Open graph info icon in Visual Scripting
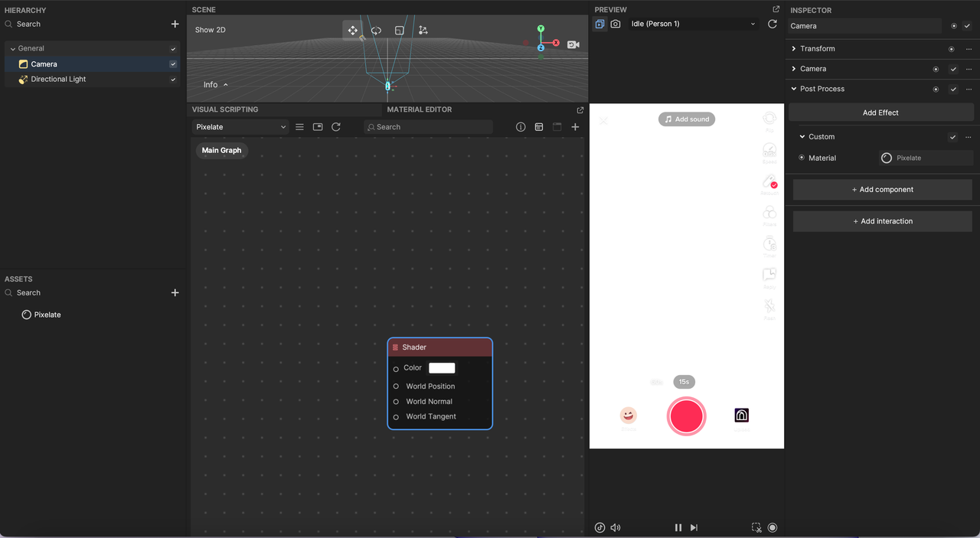 tap(521, 127)
